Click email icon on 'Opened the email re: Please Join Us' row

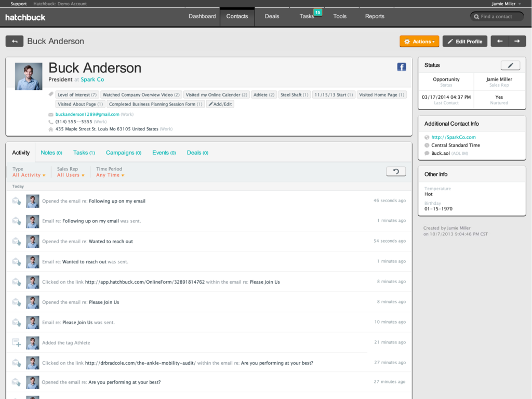17,302
